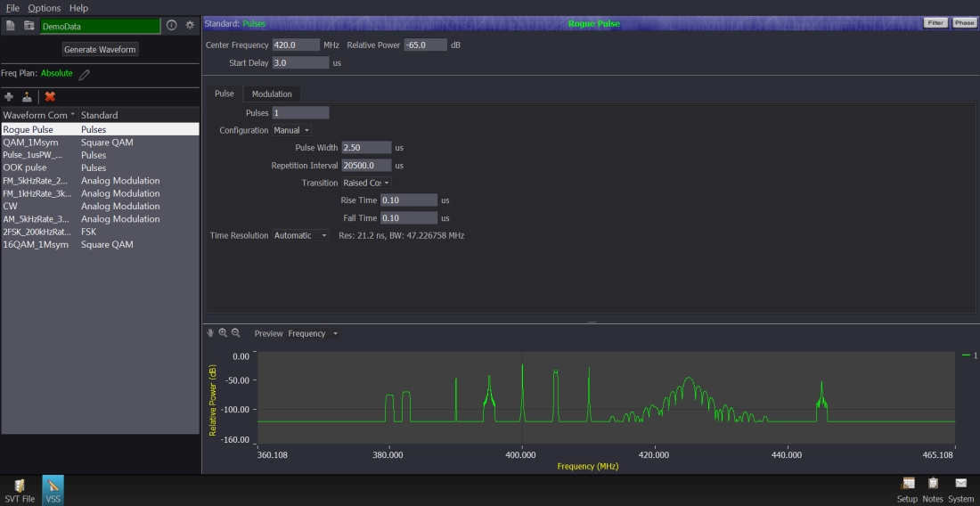Open the Configuration dropdown set to Manual
The image size is (980, 506).
point(291,131)
